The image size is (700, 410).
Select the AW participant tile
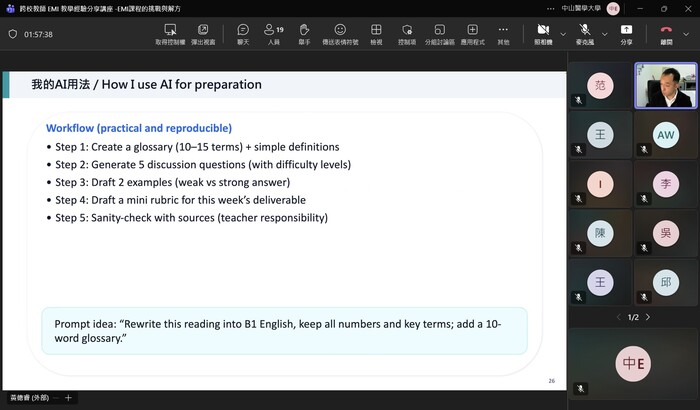click(665, 135)
